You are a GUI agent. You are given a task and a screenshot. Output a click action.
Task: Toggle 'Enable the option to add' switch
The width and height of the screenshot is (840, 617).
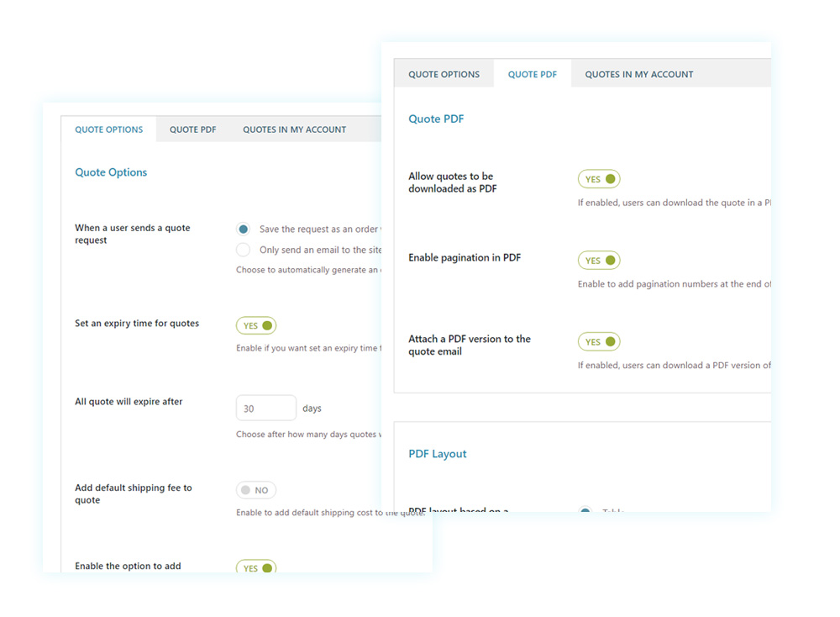[256, 567]
